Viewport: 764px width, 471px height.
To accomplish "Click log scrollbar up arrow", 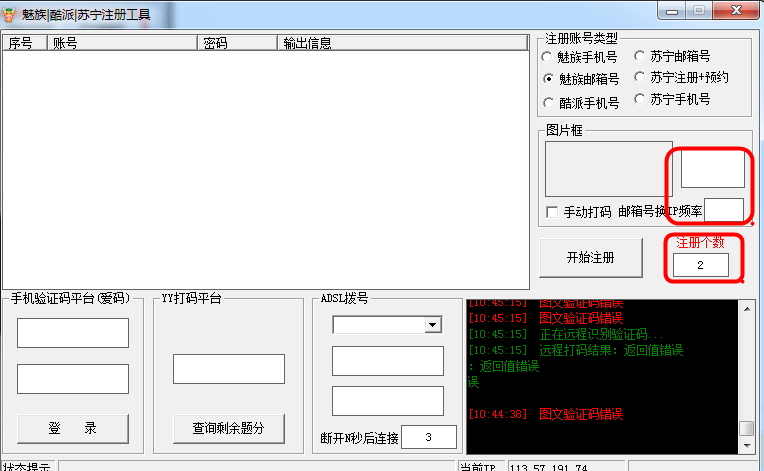I will pos(747,309).
